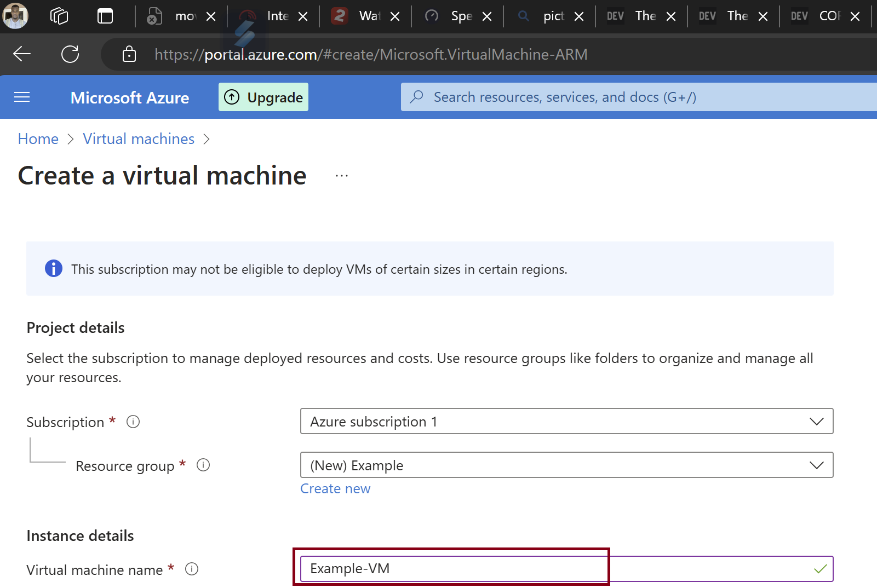Screen dimensions: 877x588
Task: Click the browser back arrow
Action: point(22,54)
